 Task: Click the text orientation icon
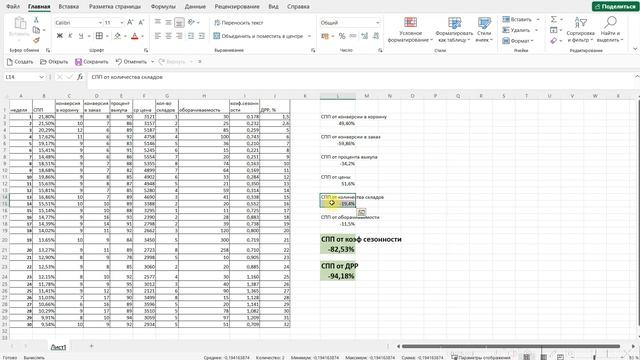(191, 22)
